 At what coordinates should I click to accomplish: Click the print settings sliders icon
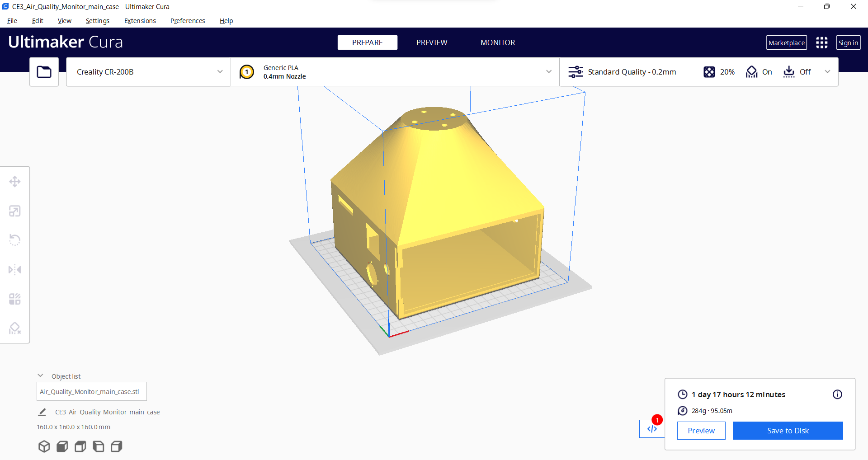coord(576,72)
